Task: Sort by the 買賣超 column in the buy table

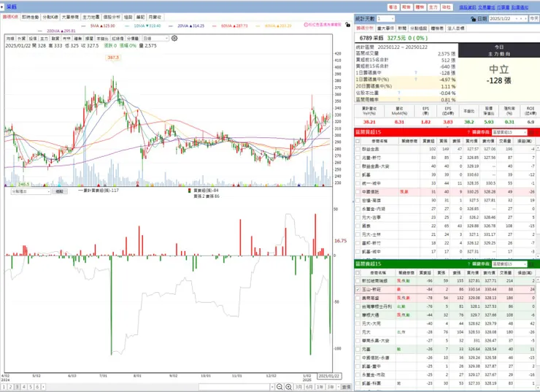Action: (428, 141)
